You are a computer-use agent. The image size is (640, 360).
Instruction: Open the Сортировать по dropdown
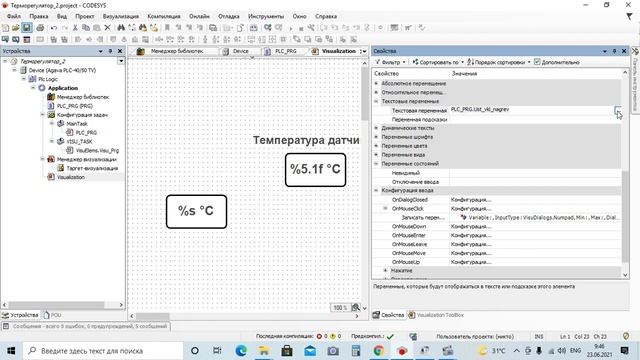click(x=438, y=62)
